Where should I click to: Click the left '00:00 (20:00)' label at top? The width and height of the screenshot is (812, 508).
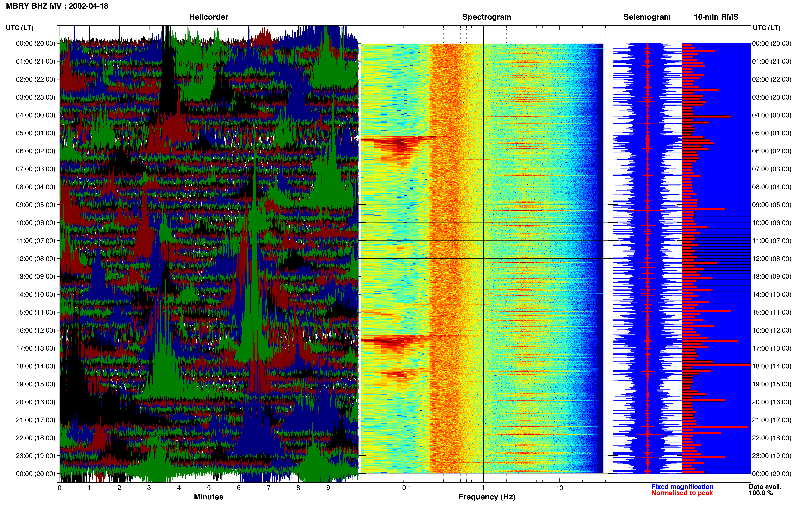click(x=36, y=43)
